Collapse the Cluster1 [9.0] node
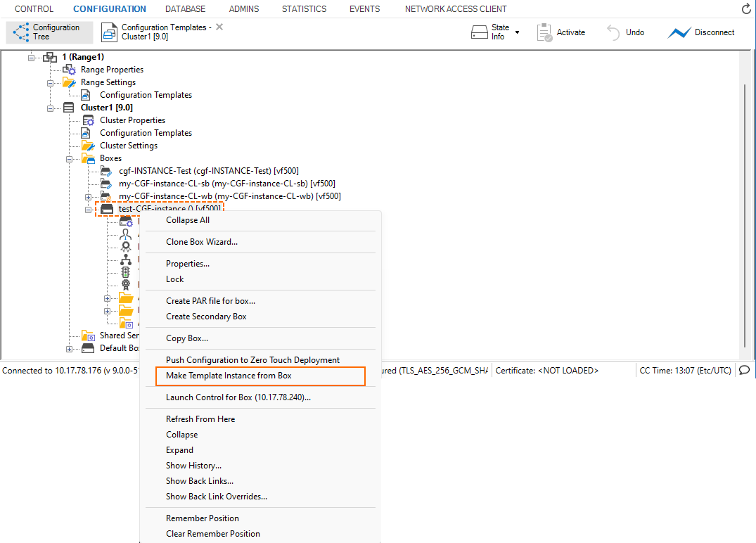This screenshot has width=756, height=543. click(x=50, y=108)
